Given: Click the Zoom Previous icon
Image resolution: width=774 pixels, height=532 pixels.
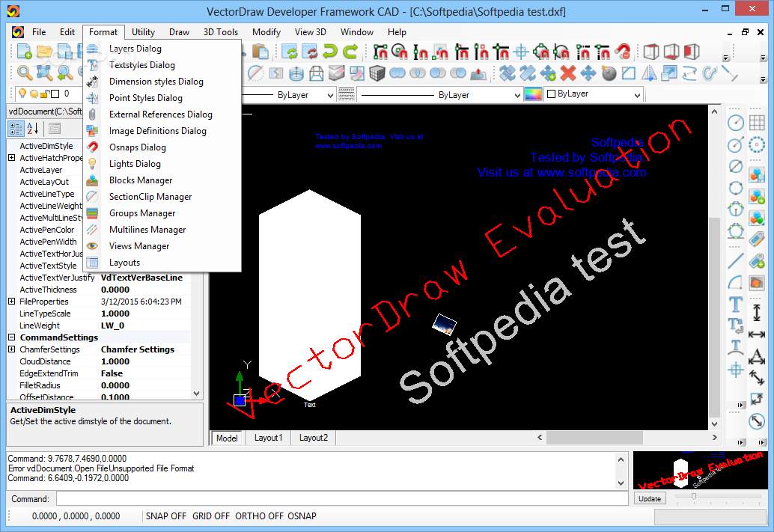Looking at the screenshot, I should (64, 73).
